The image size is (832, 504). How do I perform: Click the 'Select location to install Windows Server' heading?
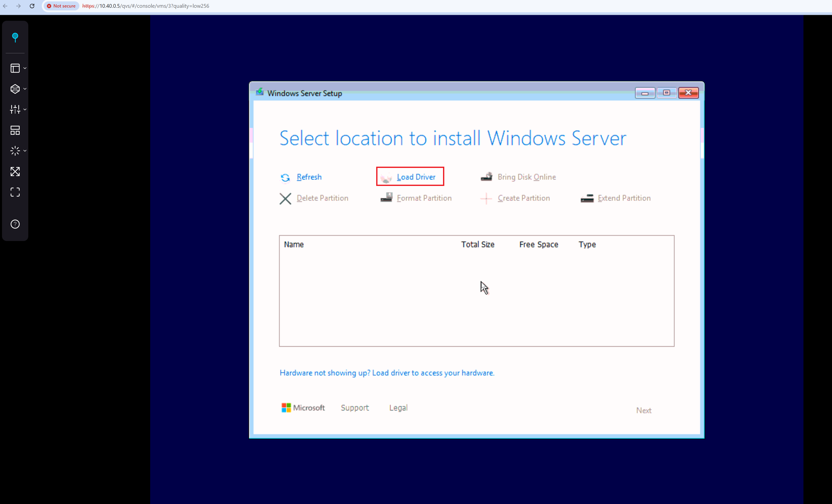click(453, 138)
